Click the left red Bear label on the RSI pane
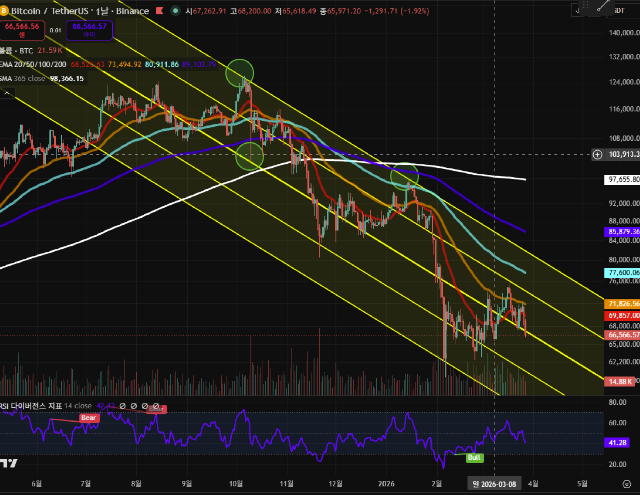 tap(89, 417)
